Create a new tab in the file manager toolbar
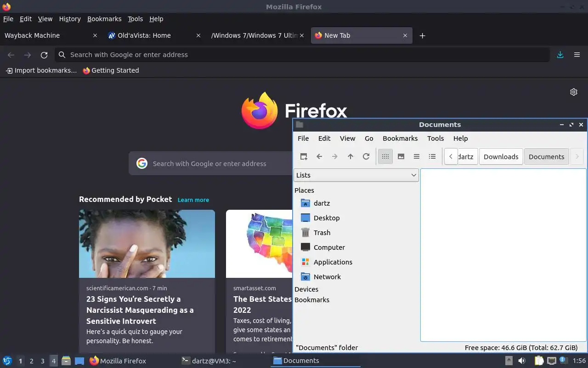The image size is (588, 368). click(x=304, y=156)
